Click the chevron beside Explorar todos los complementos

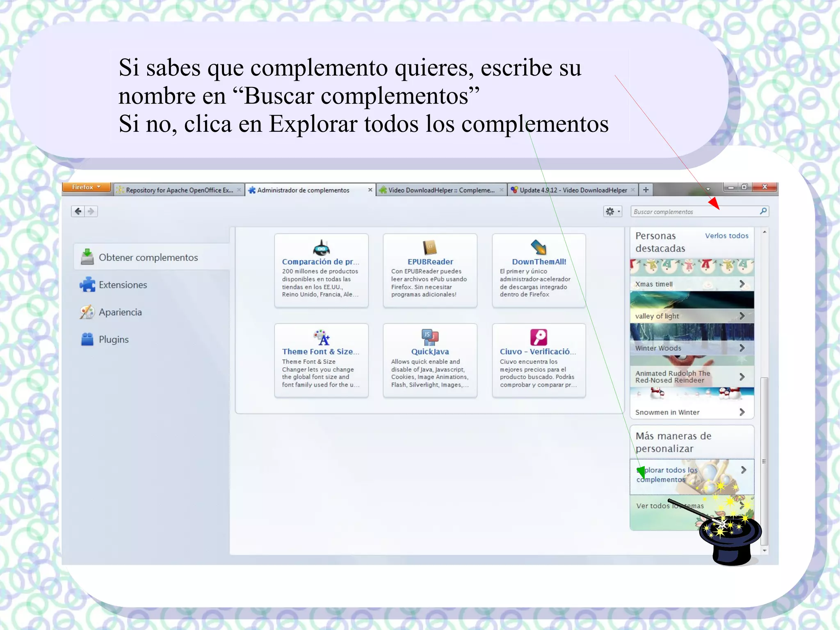[743, 470]
